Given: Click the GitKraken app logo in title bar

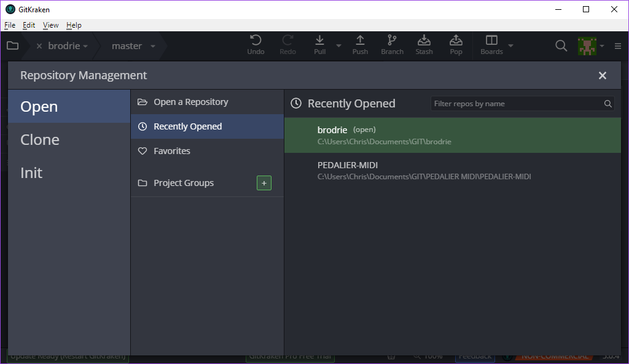Looking at the screenshot, I should point(10,9).
